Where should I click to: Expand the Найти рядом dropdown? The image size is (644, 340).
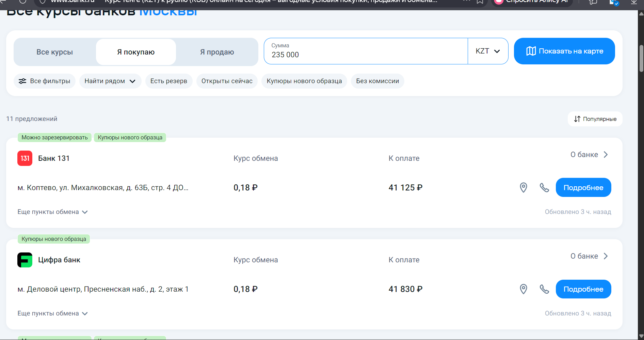[x=110, y=81]
